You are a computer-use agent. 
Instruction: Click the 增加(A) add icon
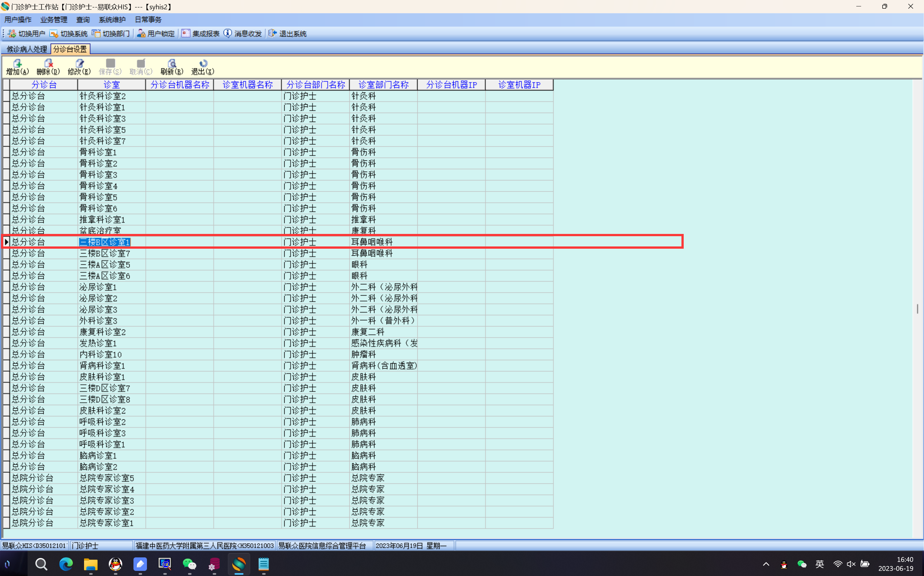17,64
